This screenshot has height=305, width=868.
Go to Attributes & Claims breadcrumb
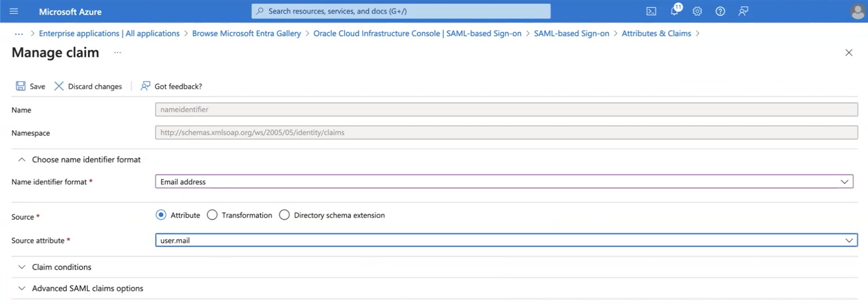tap(656, 33)
